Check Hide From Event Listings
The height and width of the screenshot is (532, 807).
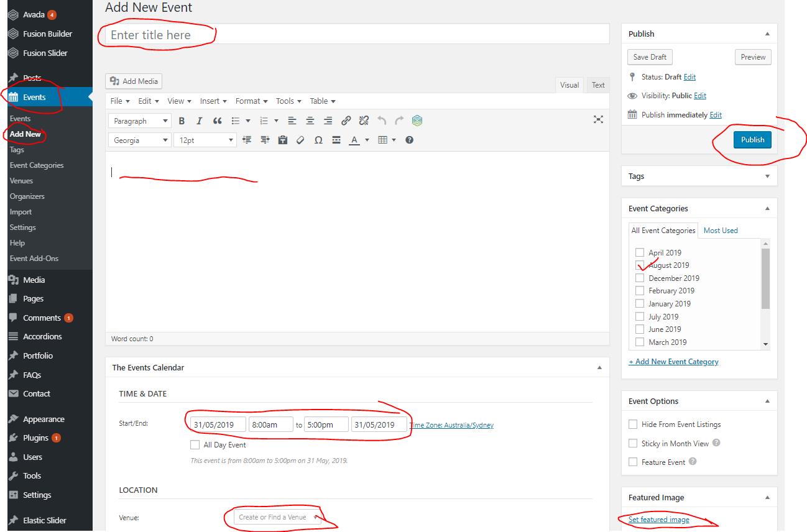633,424
